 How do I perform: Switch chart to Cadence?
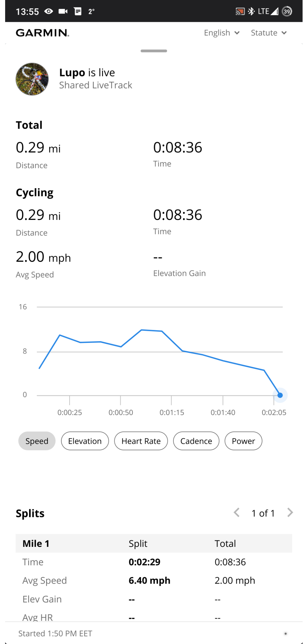196,441
